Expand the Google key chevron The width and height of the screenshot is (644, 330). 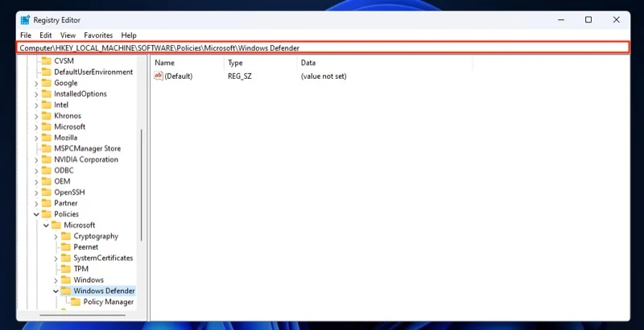36,83
